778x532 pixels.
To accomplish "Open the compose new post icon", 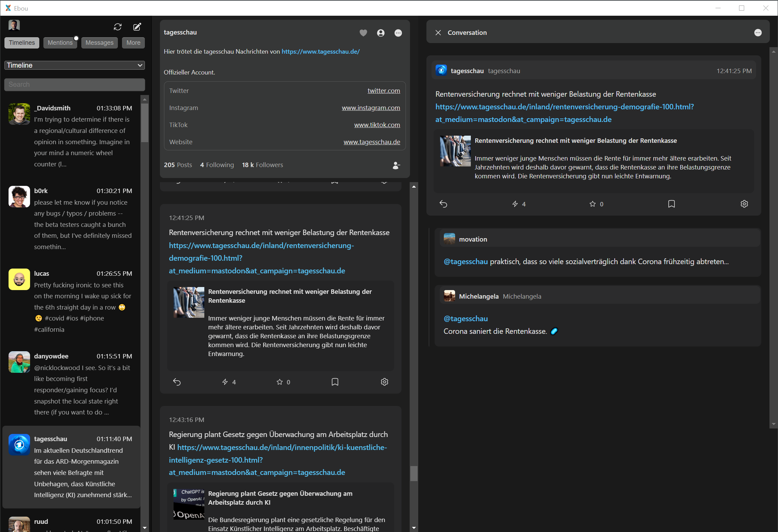I will coord(137,27).
